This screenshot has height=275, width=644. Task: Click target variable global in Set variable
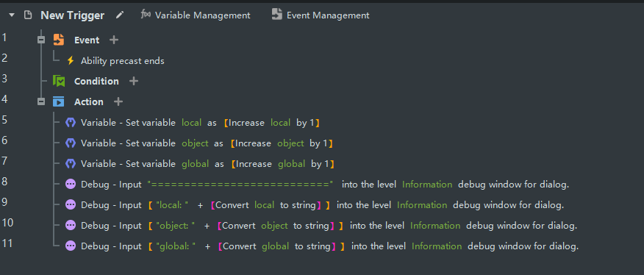[196, 163]
